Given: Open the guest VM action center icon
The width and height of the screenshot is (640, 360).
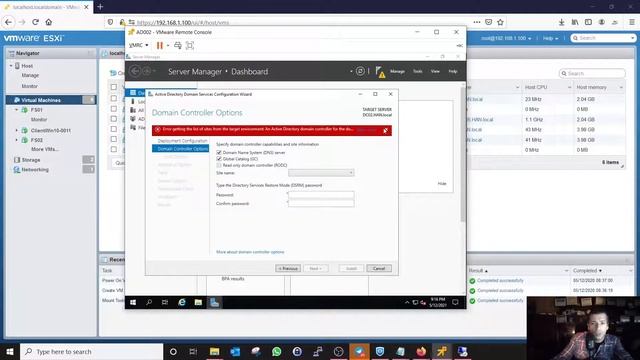Looking at the screenshot, I should pos(455,302).
